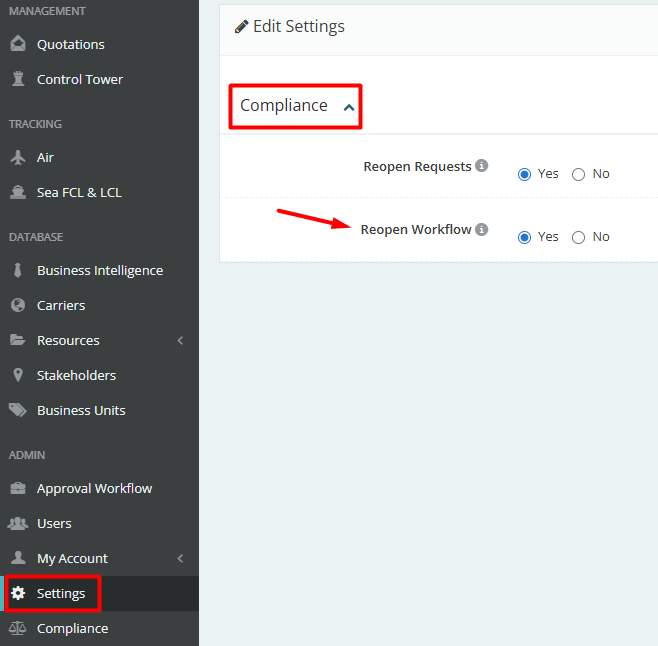The height and width of the screenshot is (646, 658).
Task: Set Reopen Workflow to No
Action: tap(578, 237)
